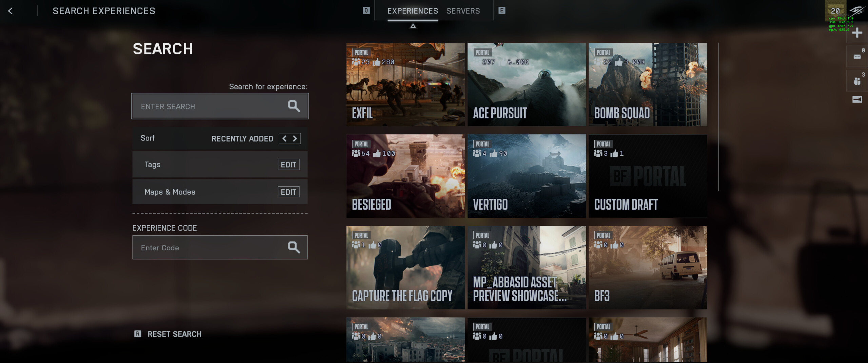Open the Tags EDIT selector
Image resolution: width=868 pixels, height=363 pixels.
point(289,165)
